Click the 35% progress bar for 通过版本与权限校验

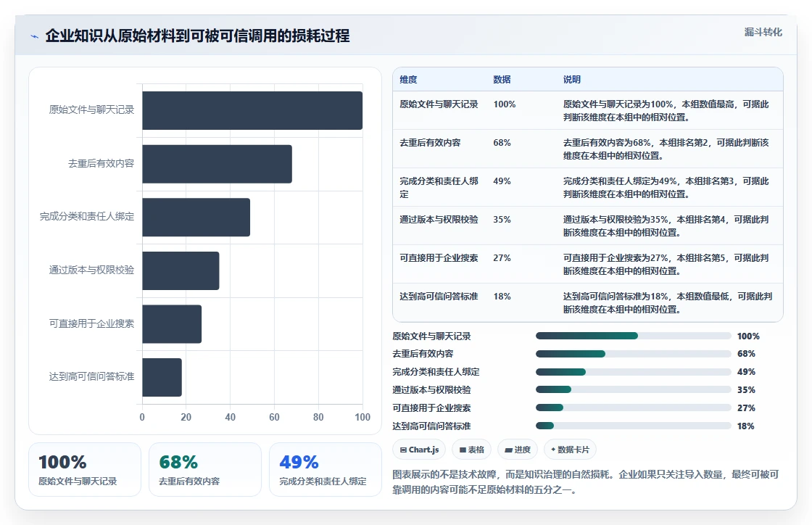[x=634, y=390]
